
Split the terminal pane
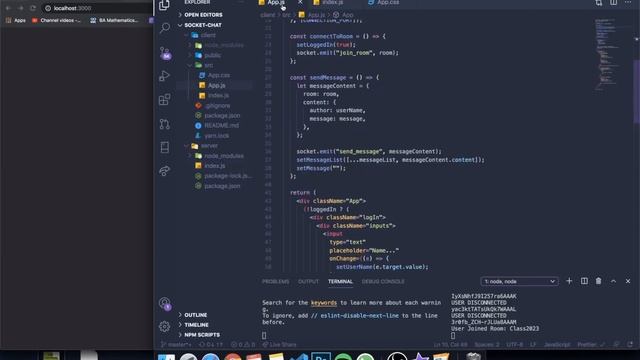point(584,281)
